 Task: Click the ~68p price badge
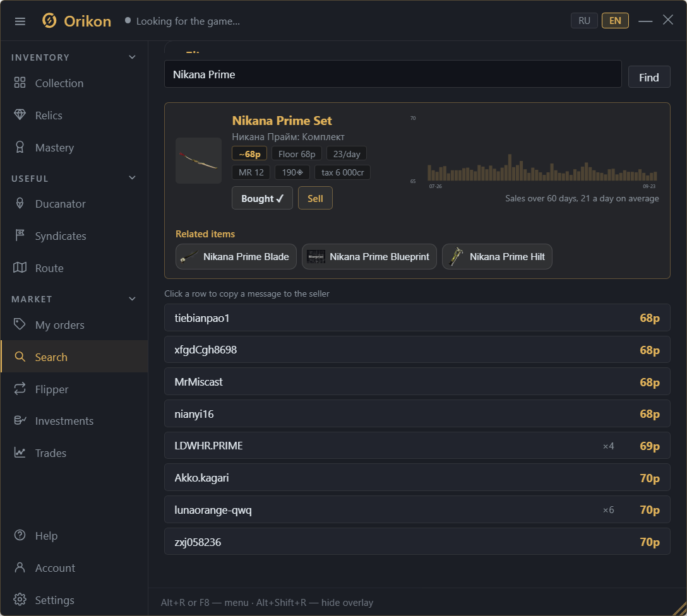(249, 153)
